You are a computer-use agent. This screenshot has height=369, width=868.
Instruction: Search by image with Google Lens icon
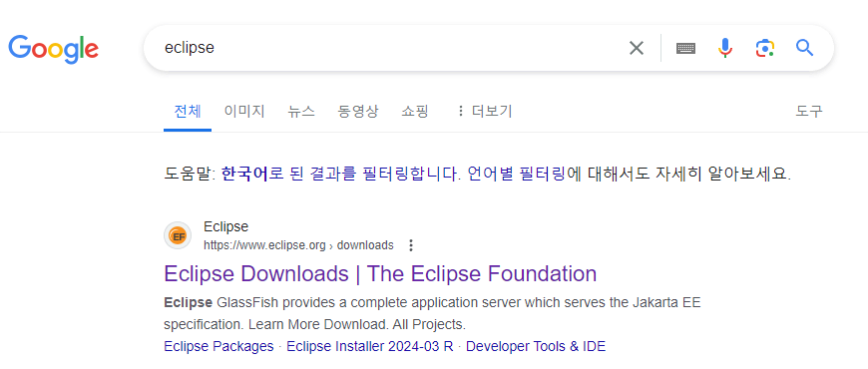pos(764,48)
